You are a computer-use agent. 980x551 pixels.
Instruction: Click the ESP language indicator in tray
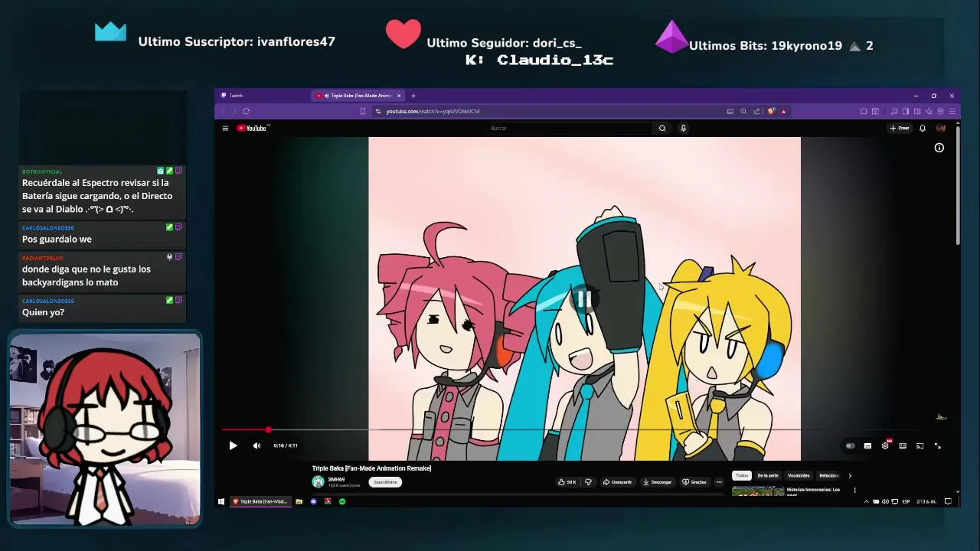906,502
